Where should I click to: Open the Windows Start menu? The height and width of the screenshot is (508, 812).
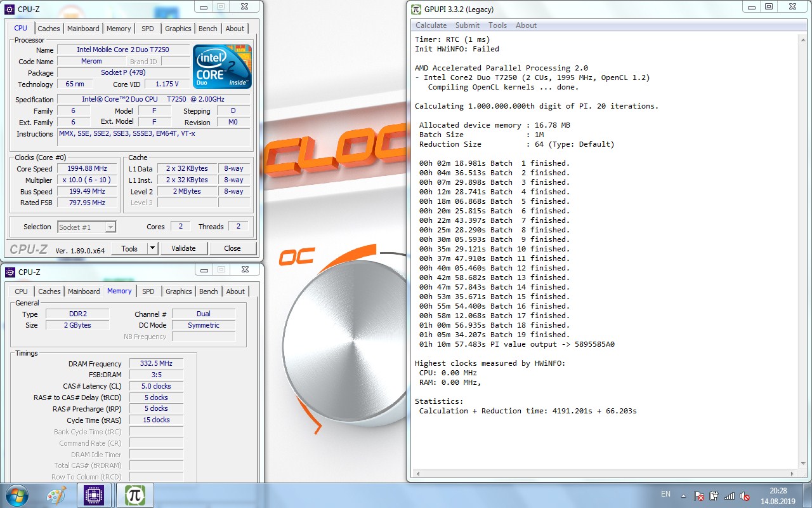click(16, 495)
